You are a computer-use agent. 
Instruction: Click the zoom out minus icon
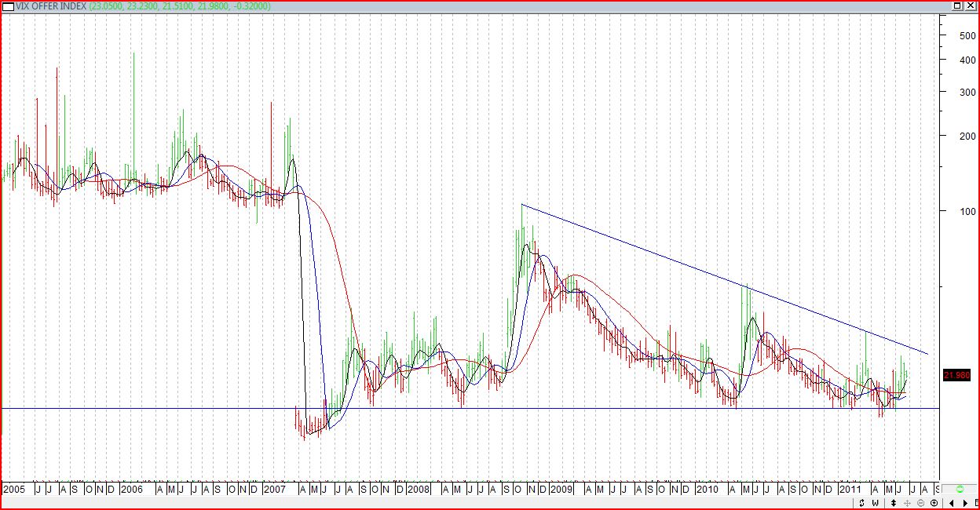(x=920, y=502)
